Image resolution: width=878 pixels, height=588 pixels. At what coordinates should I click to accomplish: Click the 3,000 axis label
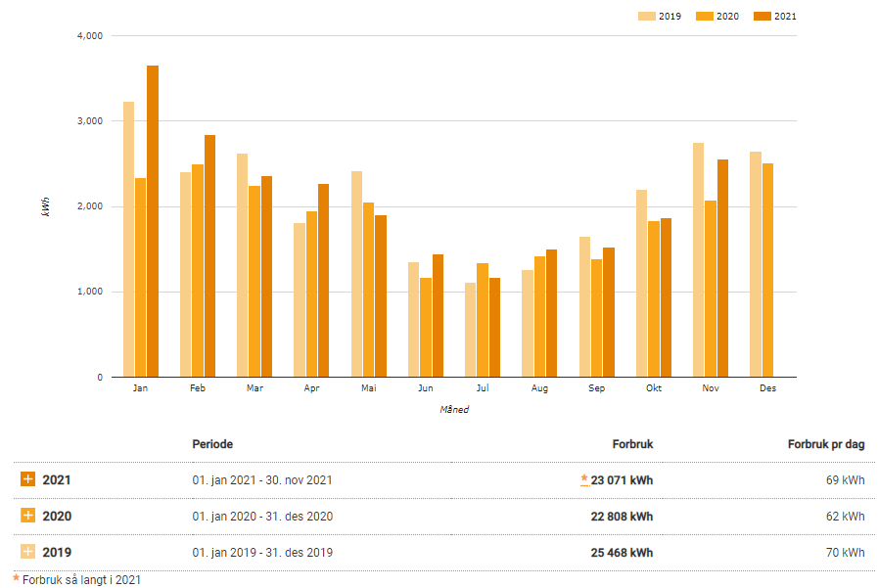click(90, 121)
